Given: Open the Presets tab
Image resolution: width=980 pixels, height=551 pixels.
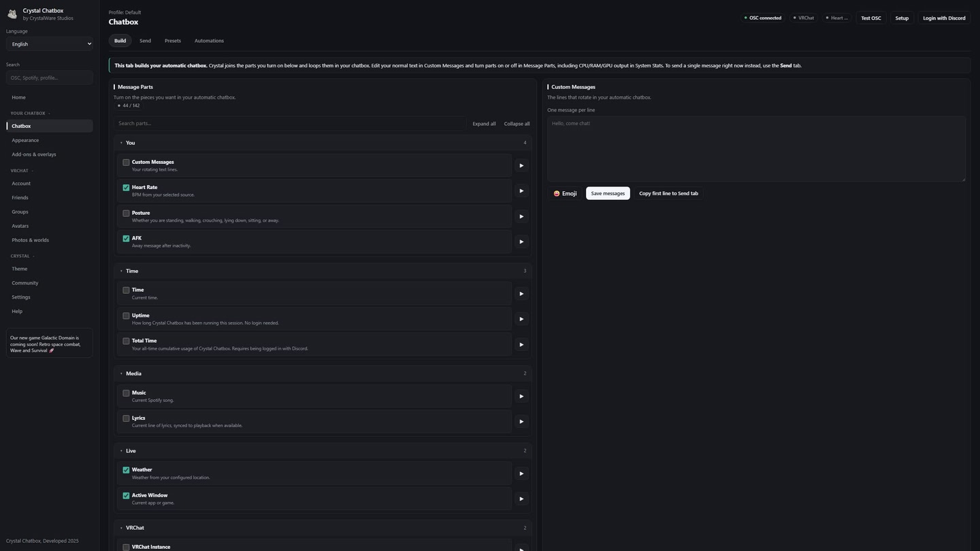Looking at the screenshot, I should click(173, 41).
